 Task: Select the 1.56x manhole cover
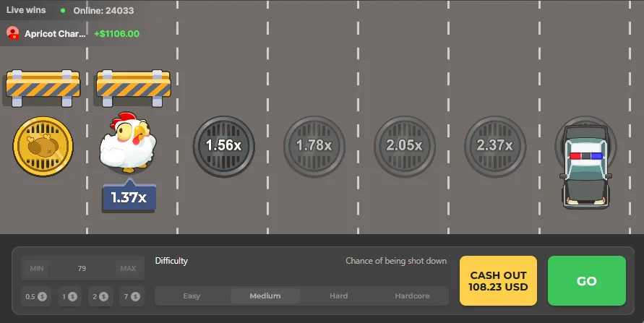click(x=224, y=147)
